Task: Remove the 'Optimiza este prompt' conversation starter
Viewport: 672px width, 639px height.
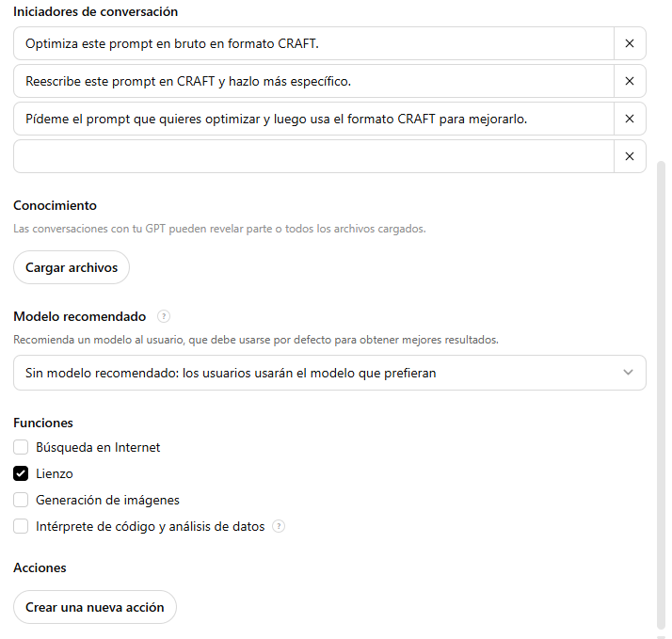Action: (x=629, y=43)
